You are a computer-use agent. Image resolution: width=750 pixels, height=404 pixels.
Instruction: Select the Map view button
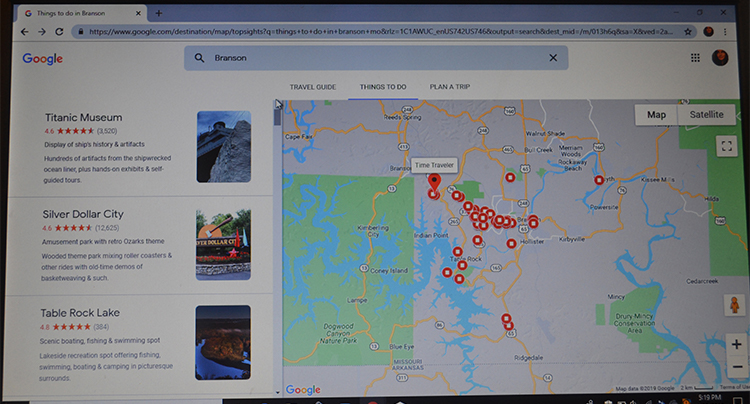coord(656,114)
